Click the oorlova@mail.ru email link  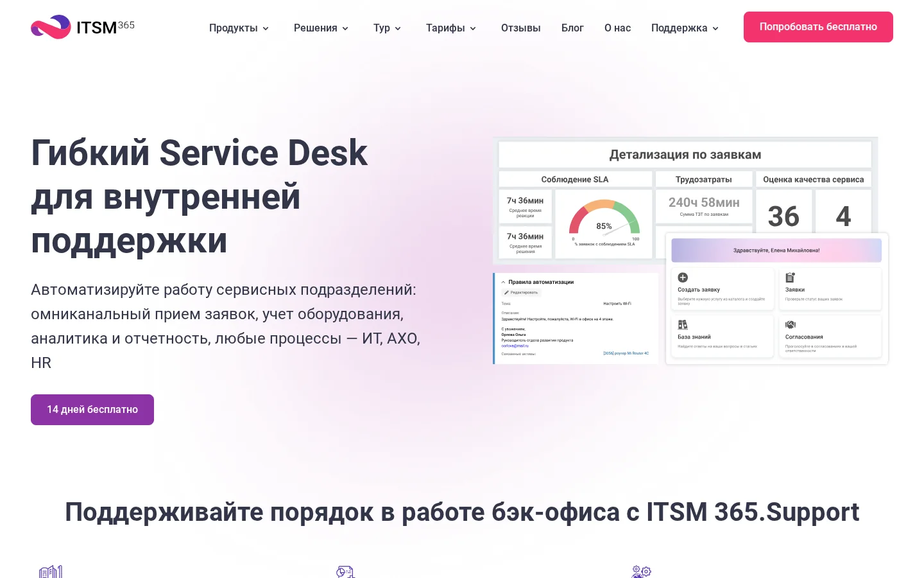point(515,346)
